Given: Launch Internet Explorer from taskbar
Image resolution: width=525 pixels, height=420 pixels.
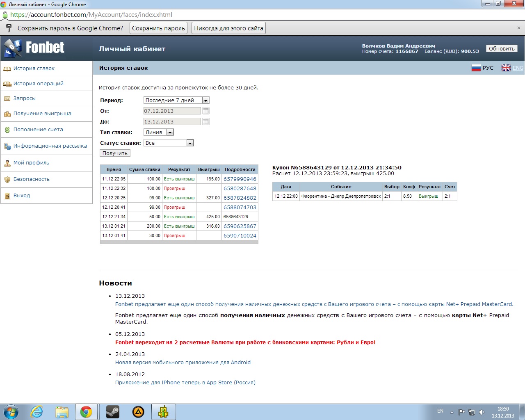Looking at the screenshot, I should click(37, 412).
